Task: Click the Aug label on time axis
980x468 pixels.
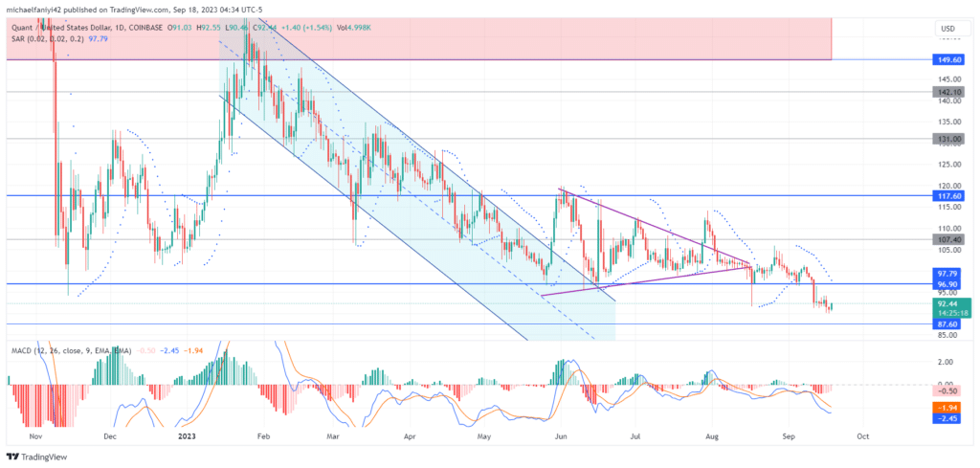Action: coord(712,435)
